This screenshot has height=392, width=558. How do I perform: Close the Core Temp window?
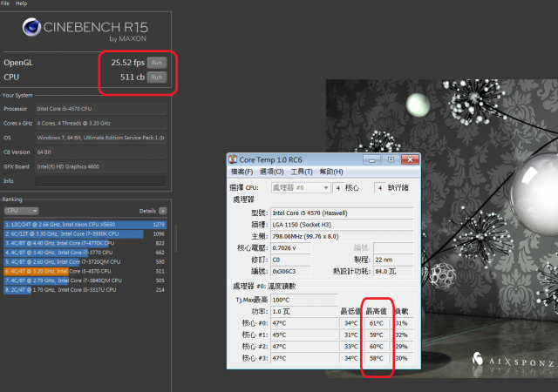[x=410, y=160]
